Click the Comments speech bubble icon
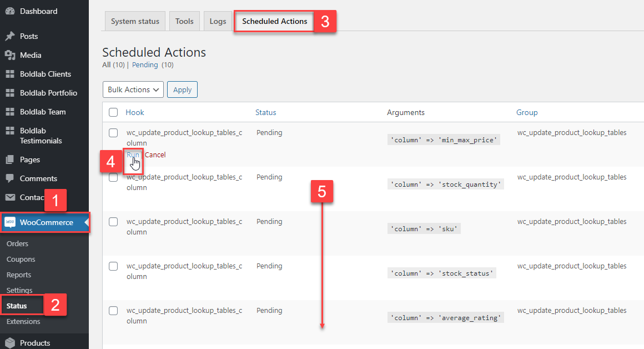The image size is (644, 349). (9, 178)
